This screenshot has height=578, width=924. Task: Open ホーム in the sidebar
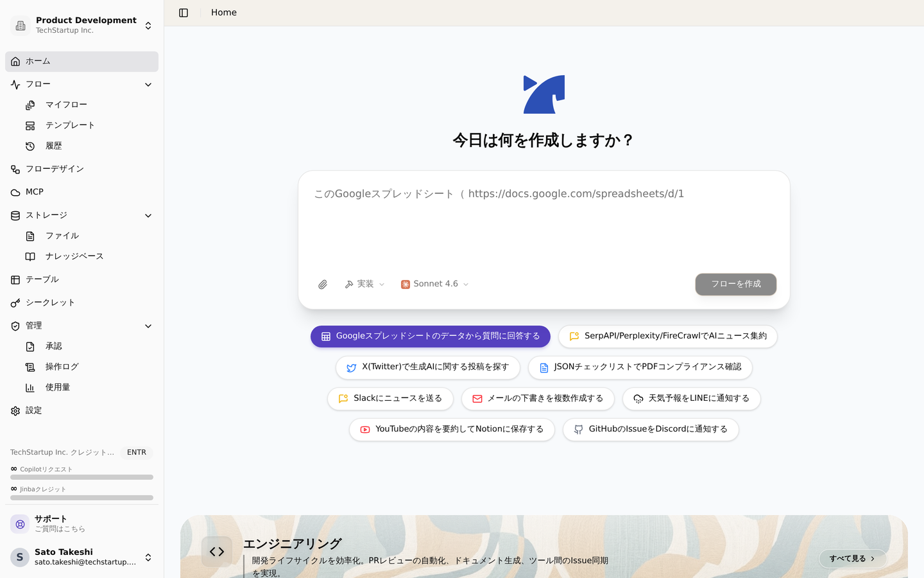81,62
